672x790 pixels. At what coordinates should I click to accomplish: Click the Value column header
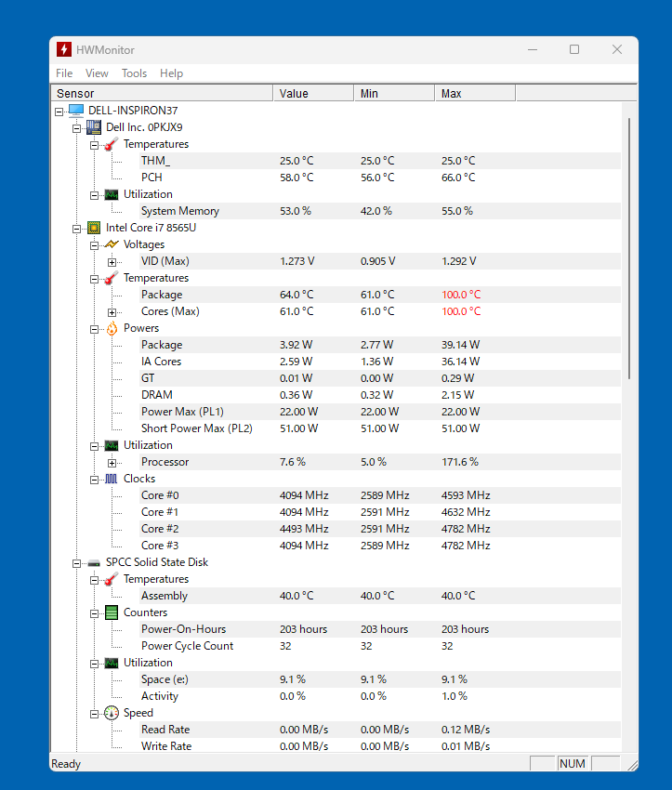[313, 93]
